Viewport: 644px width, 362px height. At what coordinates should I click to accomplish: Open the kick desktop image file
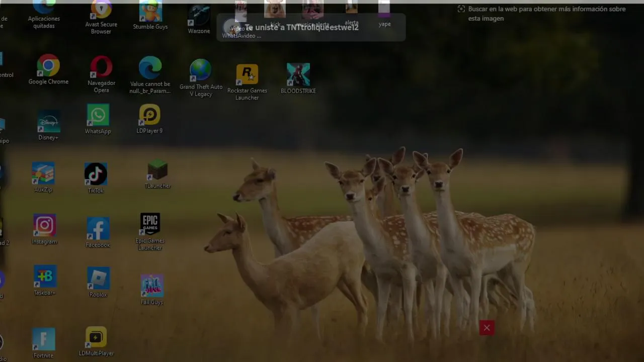pyautogui.click(x=275, y=14)
